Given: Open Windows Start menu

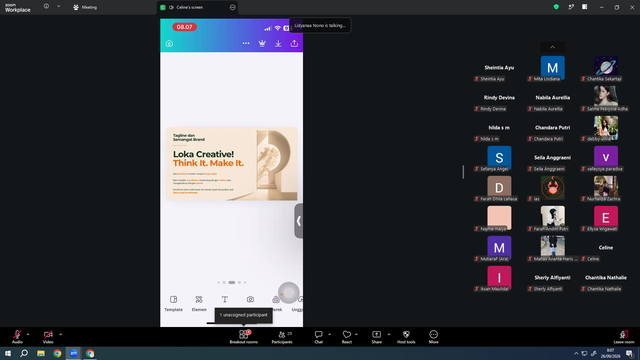Looking at the screenshot, I should (x=8, y=353).
